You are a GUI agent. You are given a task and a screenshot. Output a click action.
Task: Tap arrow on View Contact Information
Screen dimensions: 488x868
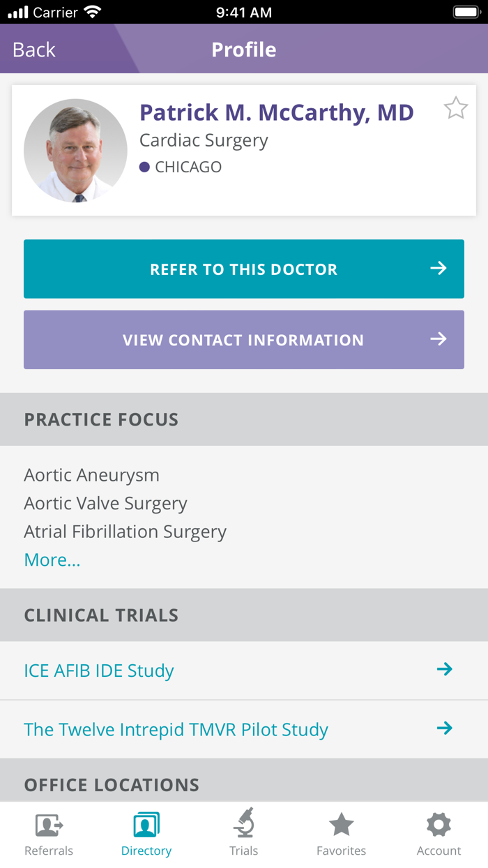438,339
